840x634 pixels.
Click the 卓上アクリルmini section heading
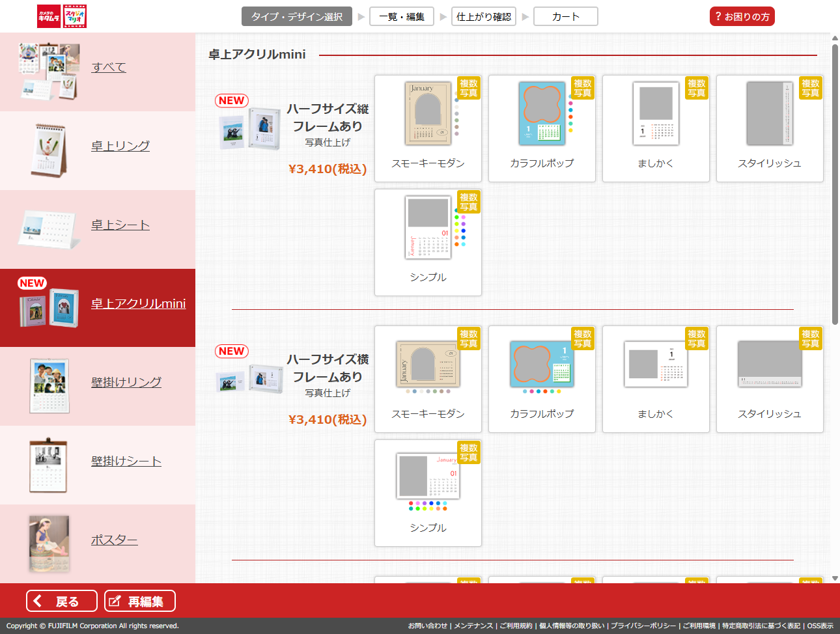click(257, 55)
